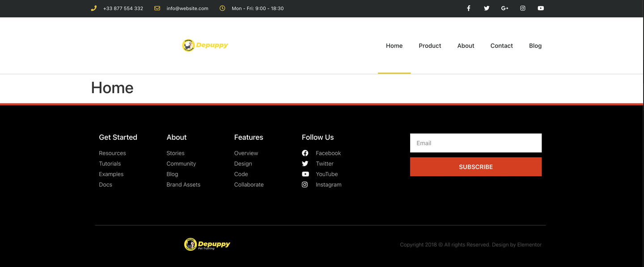This screenshot has width=644, height=267.
Task: Open the Contact navigation item
Action: pos(501,46)
